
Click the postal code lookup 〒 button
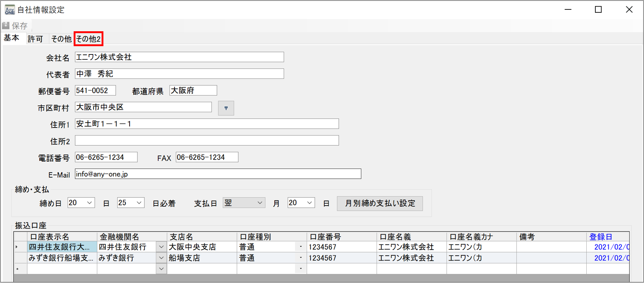226,108
